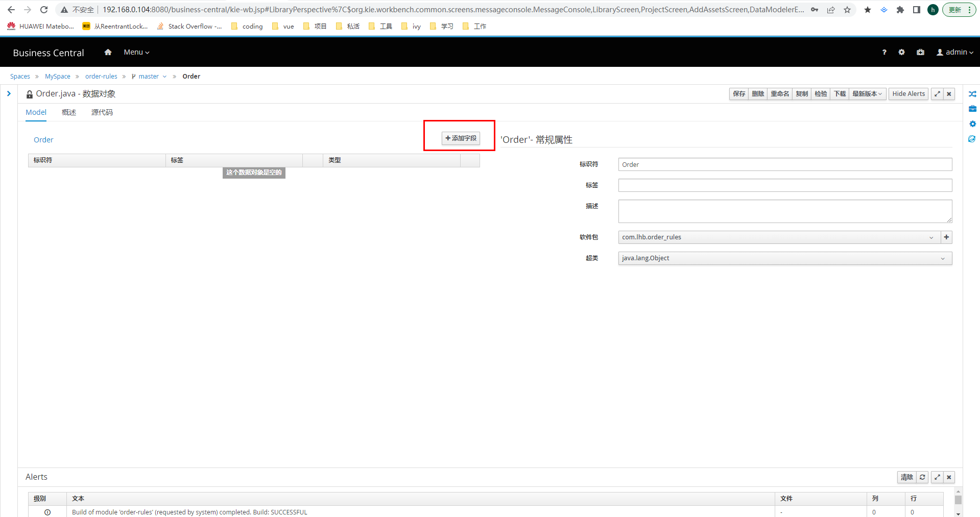980x517 pixels.
Task: Refresh the Alerts panel
Action: (922, 477)
